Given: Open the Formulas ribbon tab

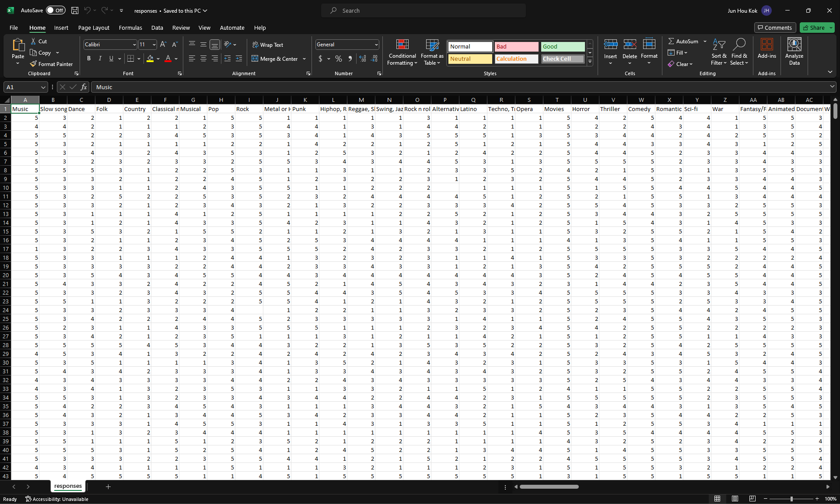Looking at the screenshot, I should 130,28.
